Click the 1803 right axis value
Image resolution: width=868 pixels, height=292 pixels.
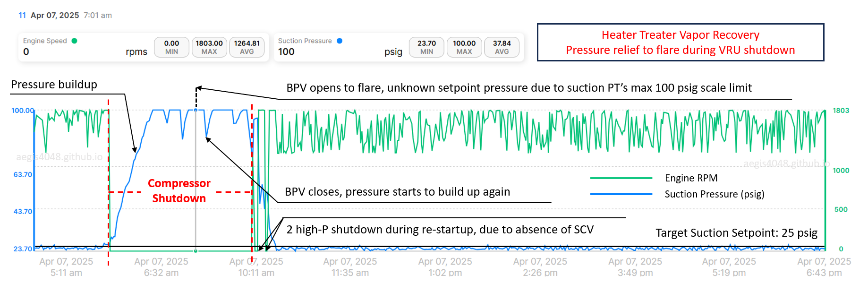pos(841,111)
